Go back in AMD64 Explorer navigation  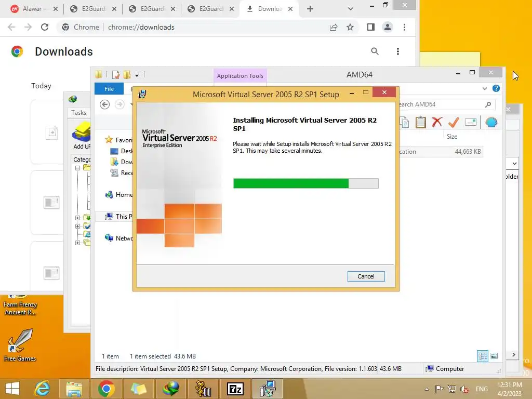(105, 104)
